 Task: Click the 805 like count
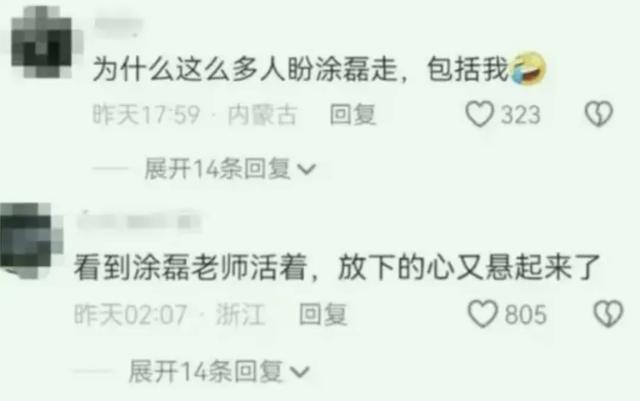click(x=525, y=314)
